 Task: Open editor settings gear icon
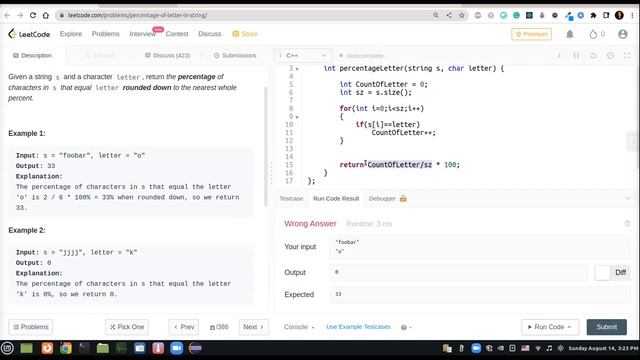[610, 56]
